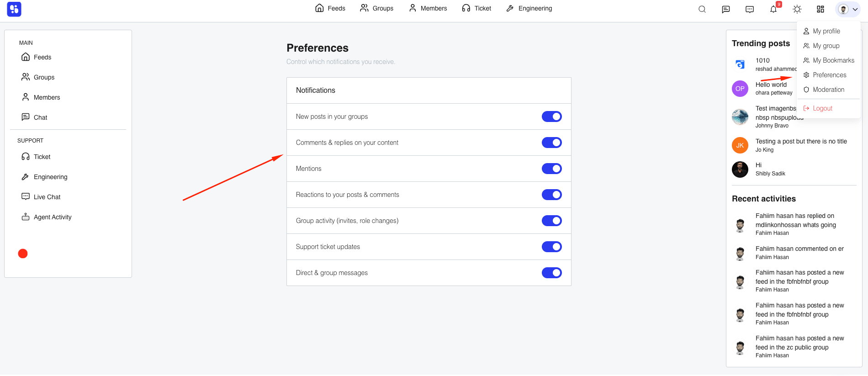Screen dimensions: 868x376
Task: Select My profile from user menu
Action: click(829, 31)
